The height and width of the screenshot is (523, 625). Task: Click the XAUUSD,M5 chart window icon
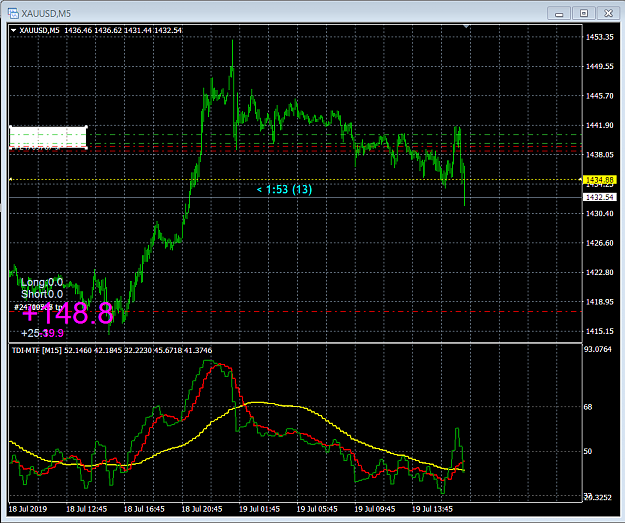coord(13,13)
